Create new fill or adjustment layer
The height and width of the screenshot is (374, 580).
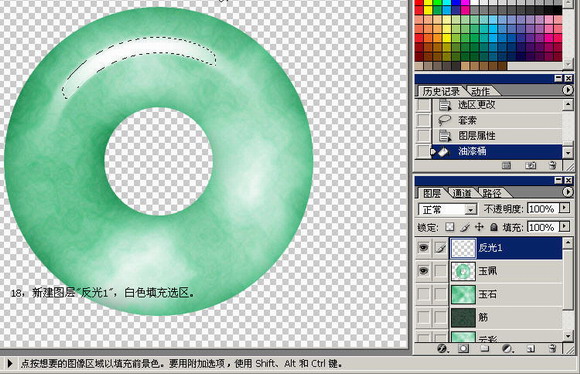pos(507,348)
